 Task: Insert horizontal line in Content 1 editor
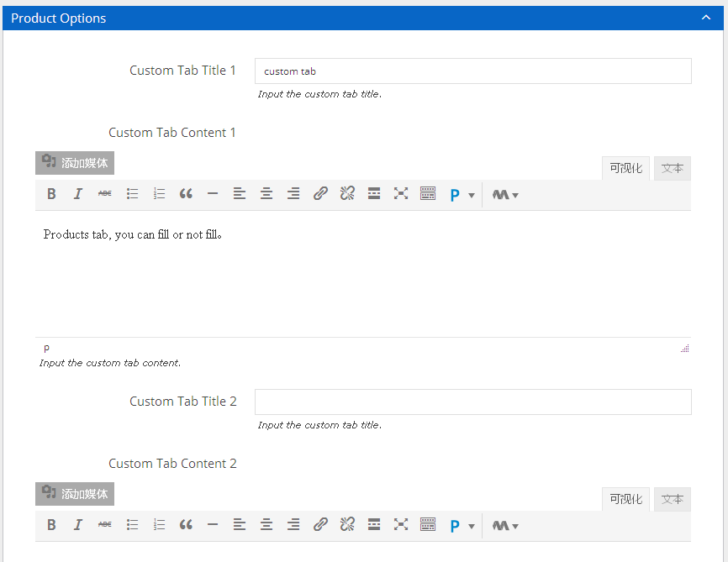tap(213, 194)
